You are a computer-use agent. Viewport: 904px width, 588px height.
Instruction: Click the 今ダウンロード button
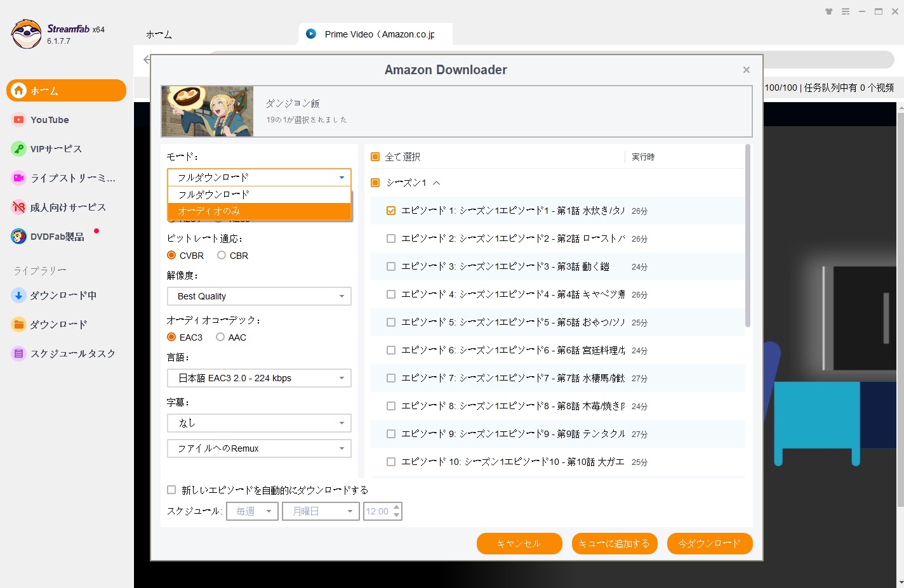point(710,544)
